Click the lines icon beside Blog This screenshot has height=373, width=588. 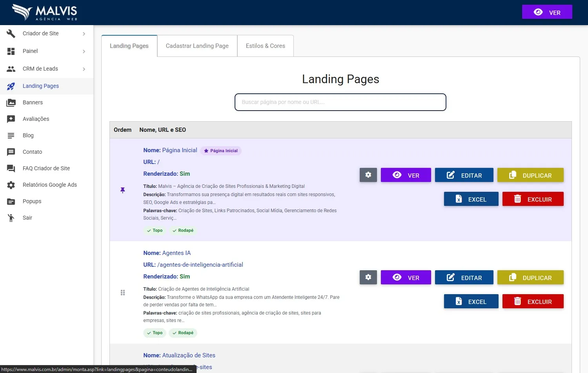(x=11, y=135)
